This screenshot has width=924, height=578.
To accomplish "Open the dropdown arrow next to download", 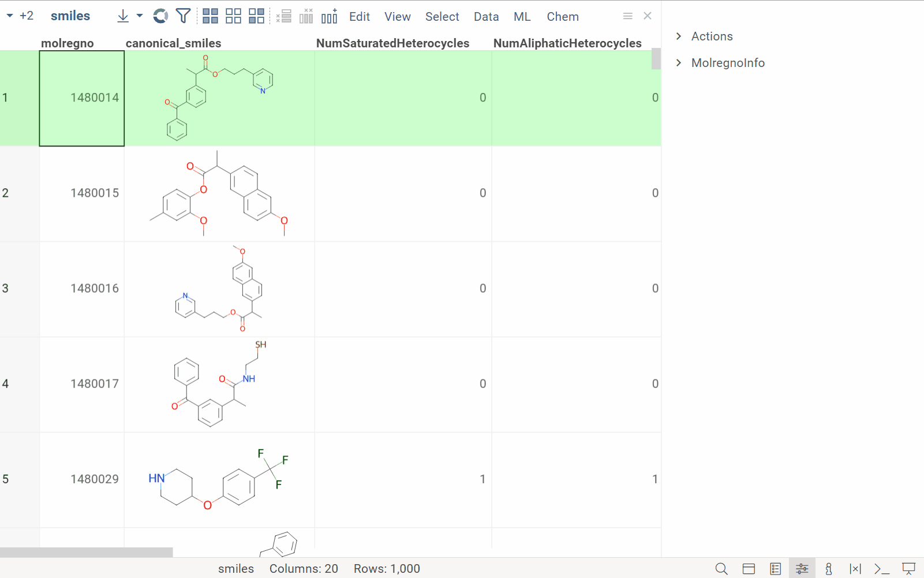I will pyautogui.click(x=140, y=16).
